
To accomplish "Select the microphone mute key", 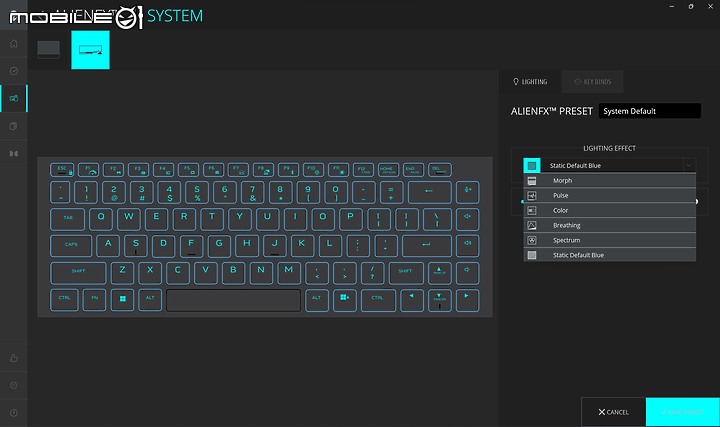I will (467, 192).
